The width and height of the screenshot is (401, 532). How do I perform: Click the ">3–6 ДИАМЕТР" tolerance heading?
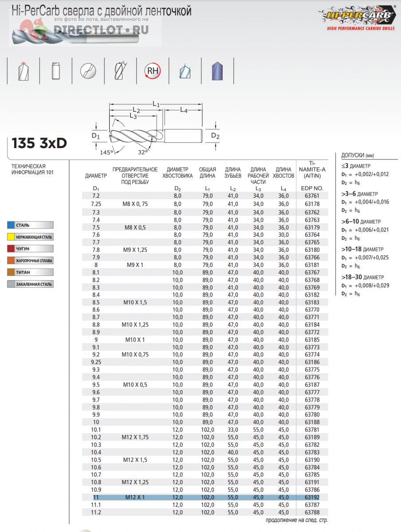(x=359, y=194)
